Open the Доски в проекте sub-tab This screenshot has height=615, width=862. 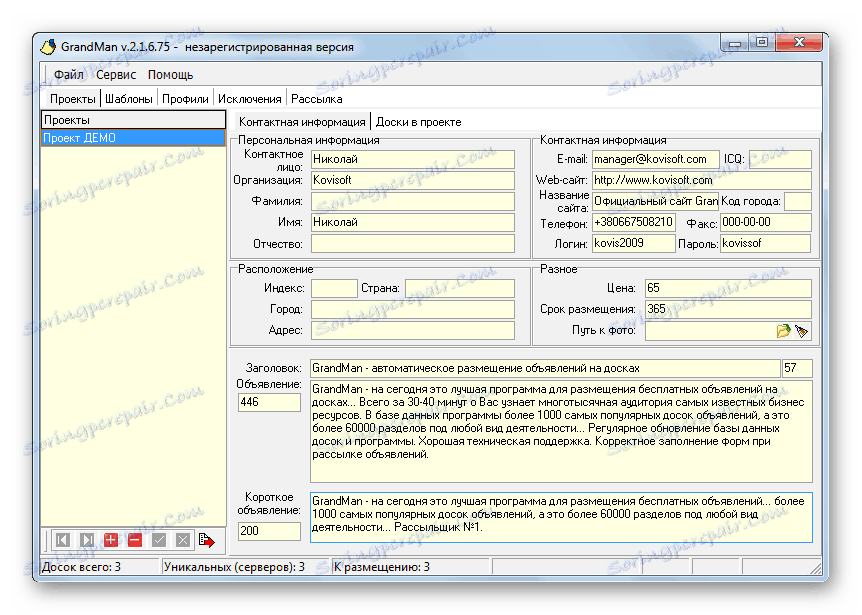coord(418,122)
